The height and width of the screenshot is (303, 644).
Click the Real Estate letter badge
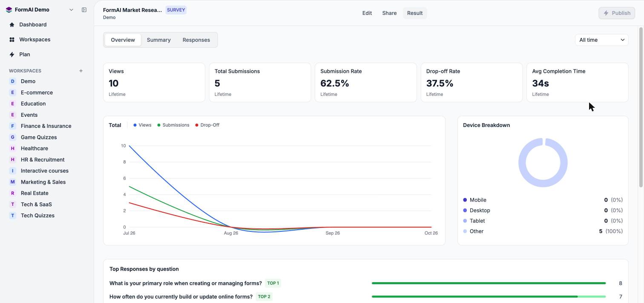click(12, 193)
